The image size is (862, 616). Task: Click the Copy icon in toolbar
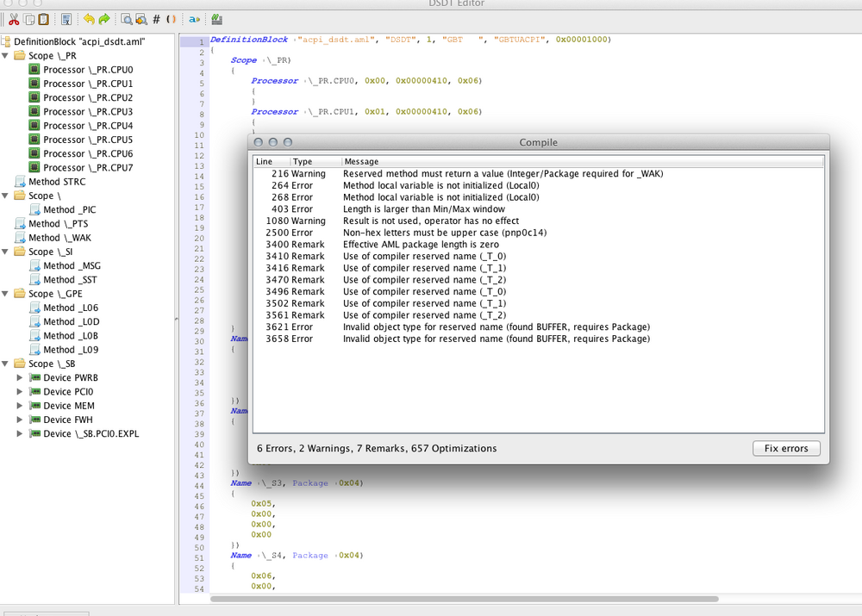(28, 19)
